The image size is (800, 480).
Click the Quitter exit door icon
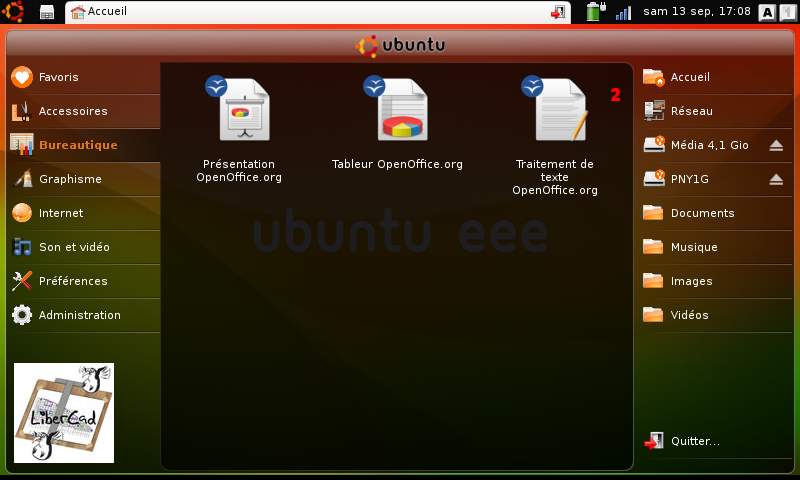654,441
